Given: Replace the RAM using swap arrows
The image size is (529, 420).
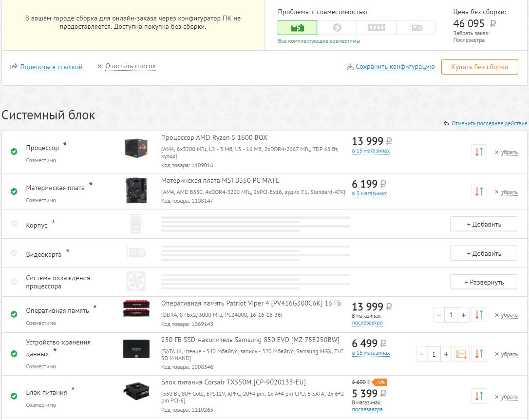Looking at the screenshot, I should tap(479, 315).
